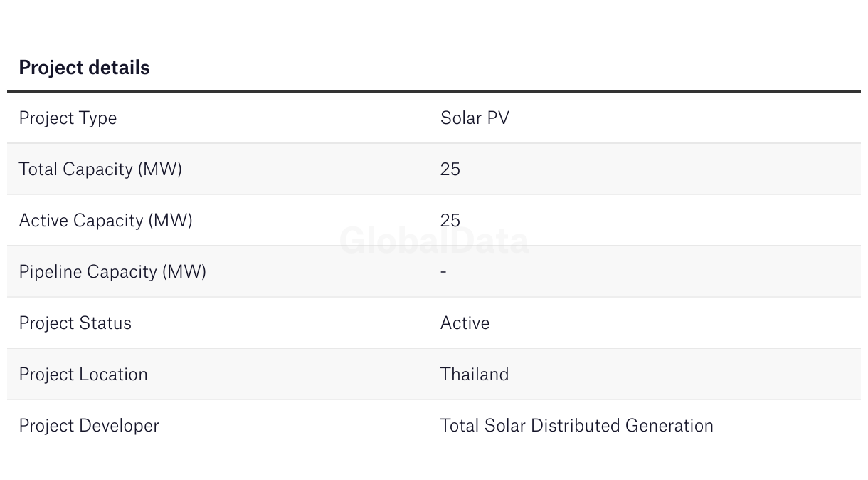Click the Project Type label

pos(68,118)
